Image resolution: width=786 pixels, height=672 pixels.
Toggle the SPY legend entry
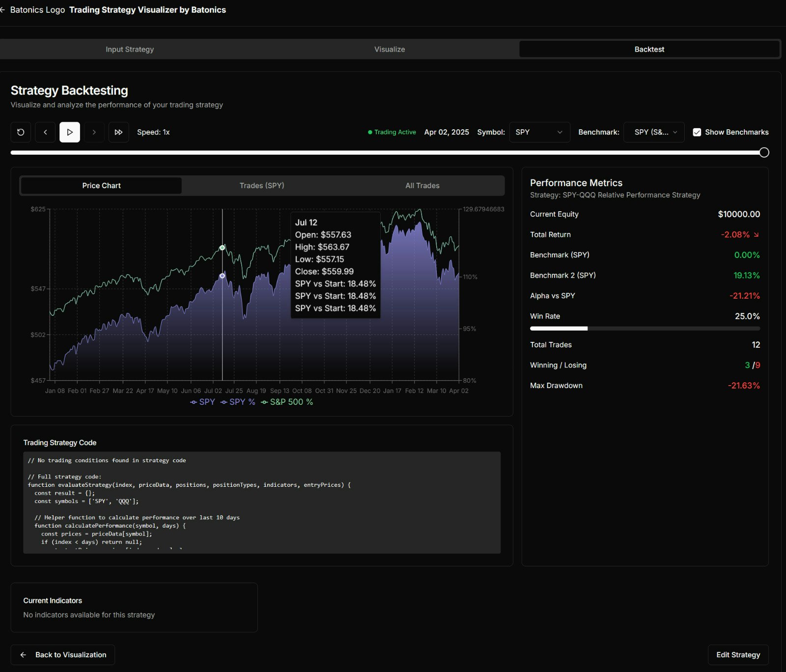[x=202, y=402]
